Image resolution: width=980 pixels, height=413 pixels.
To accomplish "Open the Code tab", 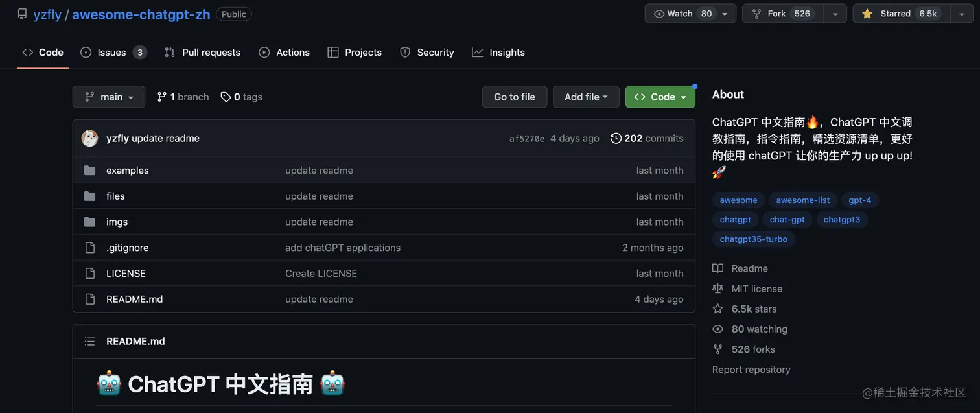I will pos(43,53).
